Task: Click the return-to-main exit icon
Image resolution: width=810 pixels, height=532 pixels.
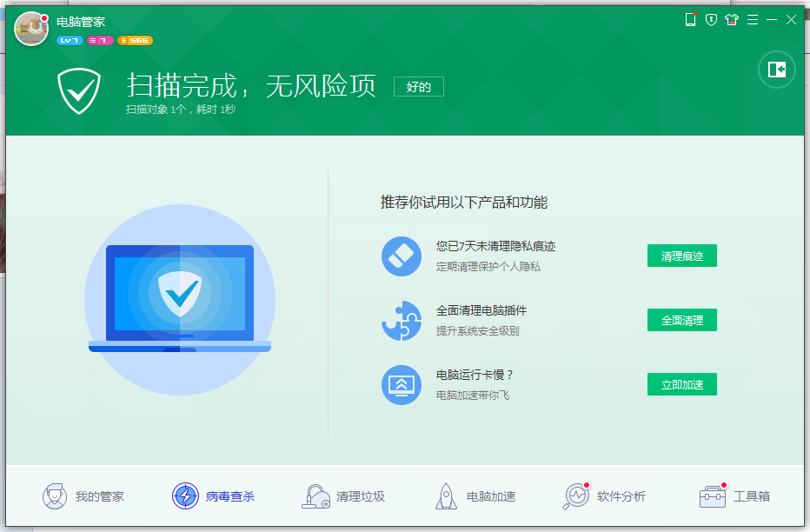Action: click(x=776, y=70)
